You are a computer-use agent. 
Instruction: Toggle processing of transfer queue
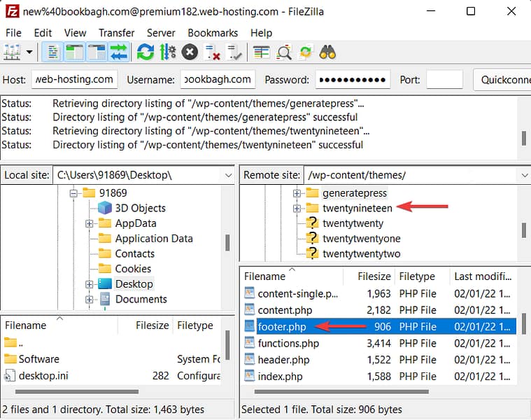(168, 52)
